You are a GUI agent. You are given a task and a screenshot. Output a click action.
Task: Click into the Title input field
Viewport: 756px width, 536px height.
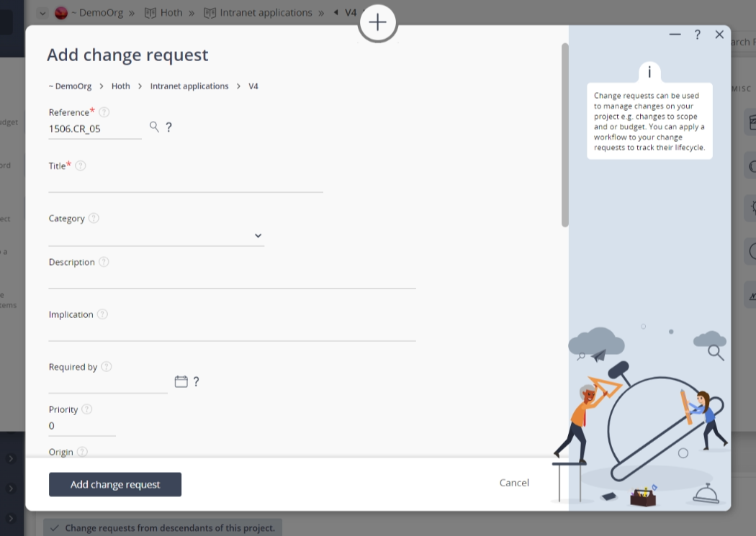[186, 184]
